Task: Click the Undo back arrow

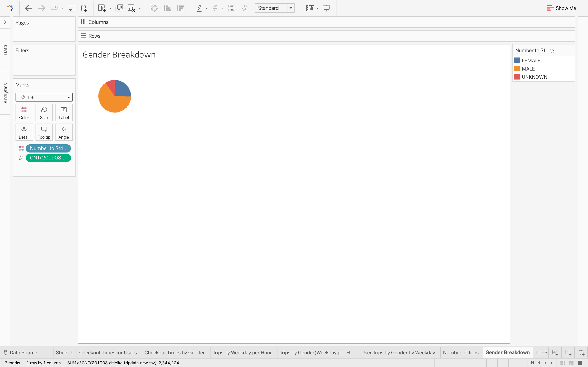Action: click(x=28, y=8)
